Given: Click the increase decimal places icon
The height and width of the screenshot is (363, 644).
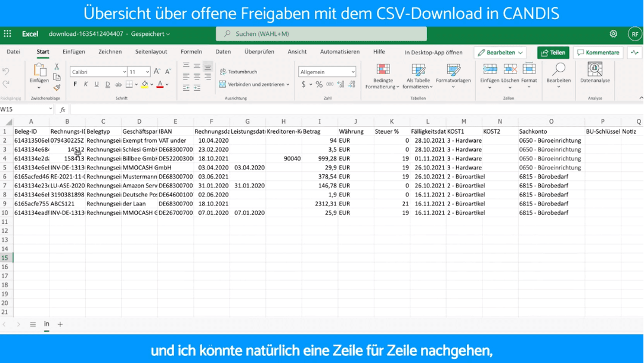Looking at the screenshot, I should coord(341,84).
